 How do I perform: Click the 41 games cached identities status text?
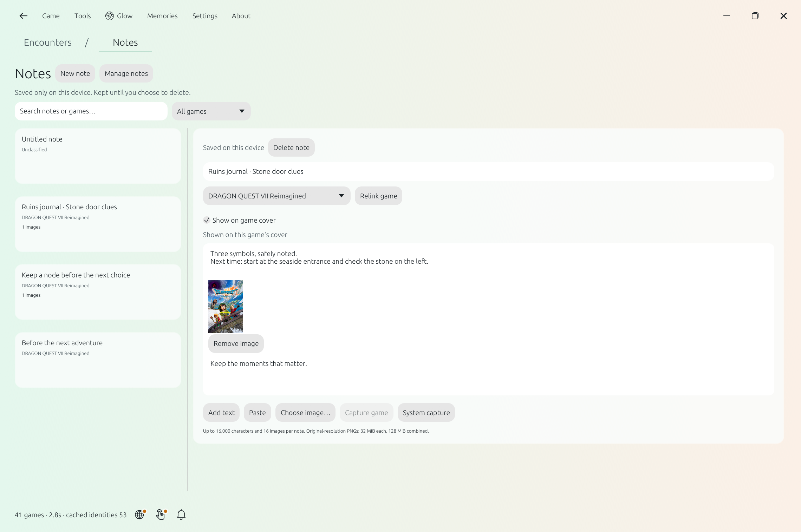(x=71, y=515)
